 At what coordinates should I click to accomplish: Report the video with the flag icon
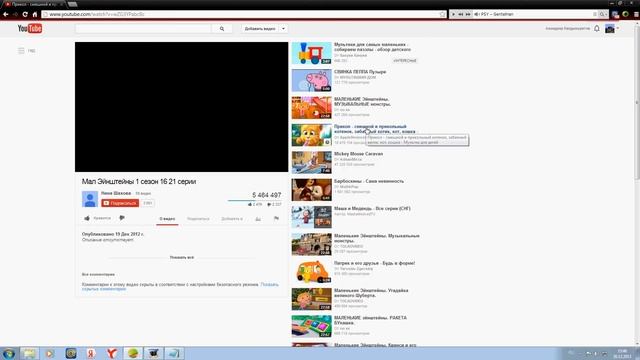coord(276,219)
